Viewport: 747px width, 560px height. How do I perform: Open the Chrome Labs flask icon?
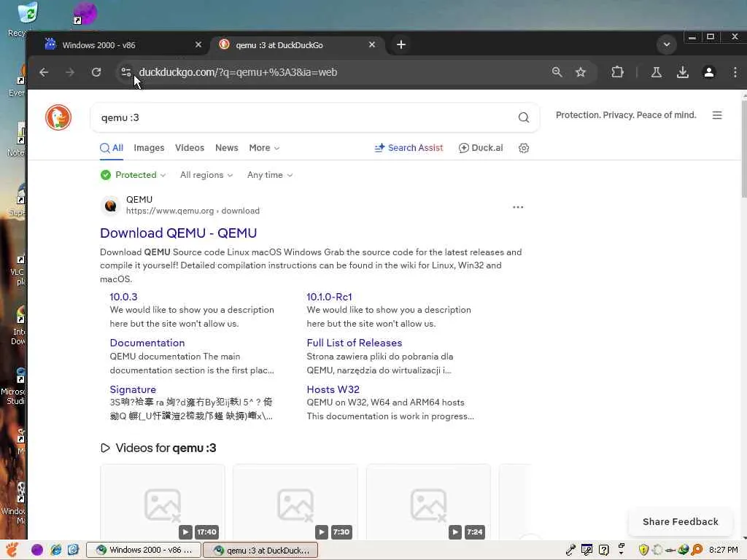(656, 72)
